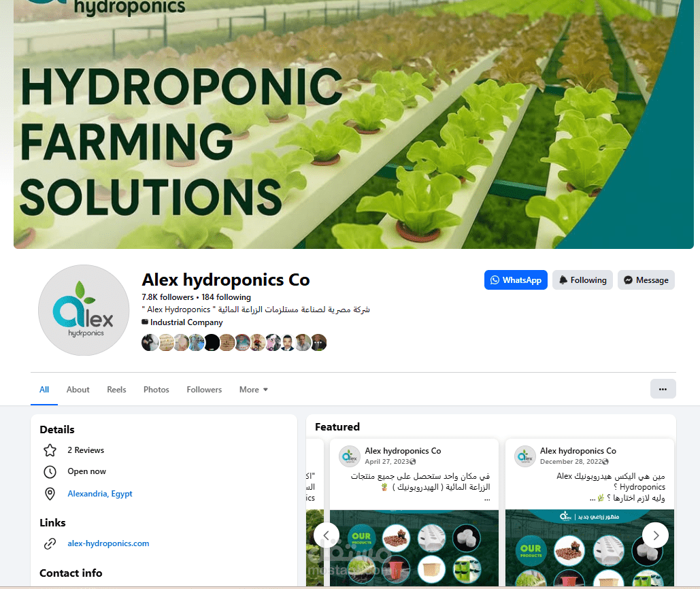The width and height of the screenshot is (700, 589).
Task: Switch to the About tab
Action: click(78, 390)
